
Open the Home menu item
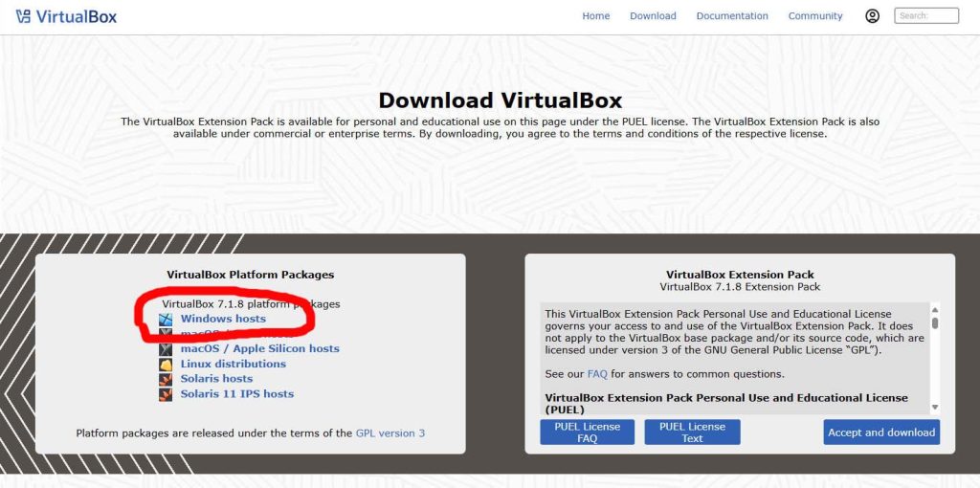[x=595, y=16]
